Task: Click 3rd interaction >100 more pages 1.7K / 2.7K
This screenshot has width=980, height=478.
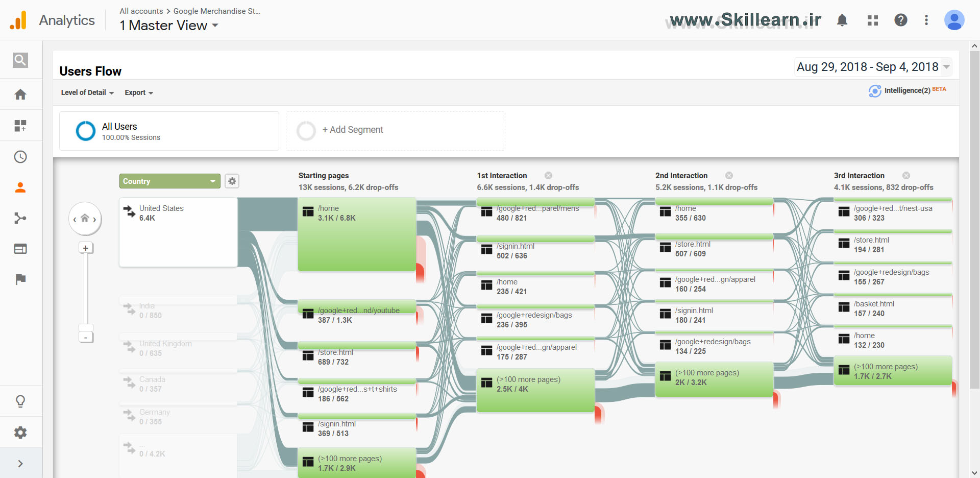Action: [x=893, y=371]
